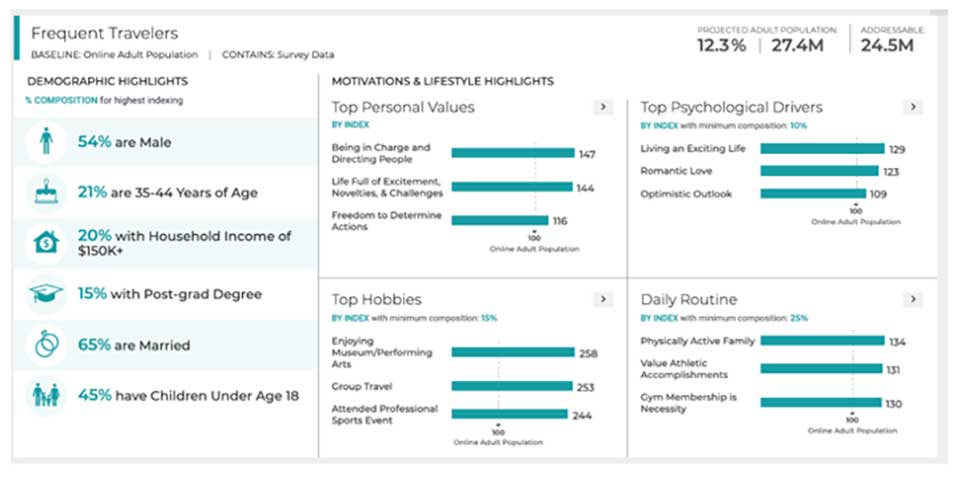Select the 54% are Male row

click(165, 142)
